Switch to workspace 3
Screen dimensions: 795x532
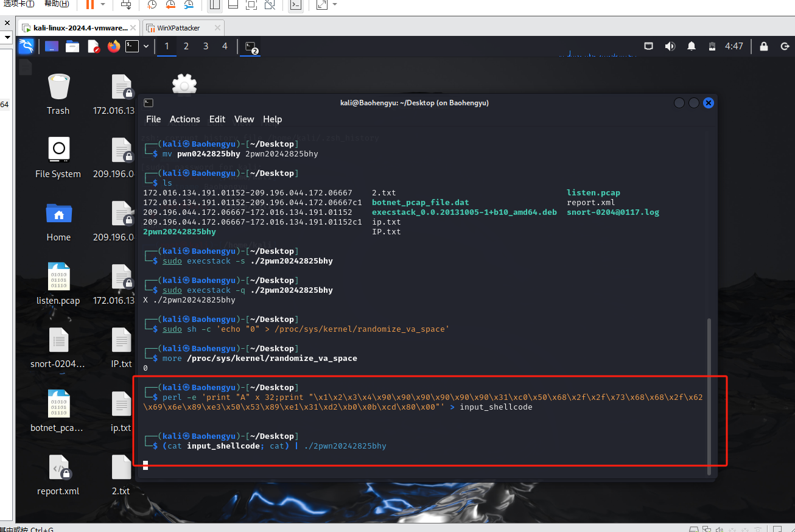(206, 46)
